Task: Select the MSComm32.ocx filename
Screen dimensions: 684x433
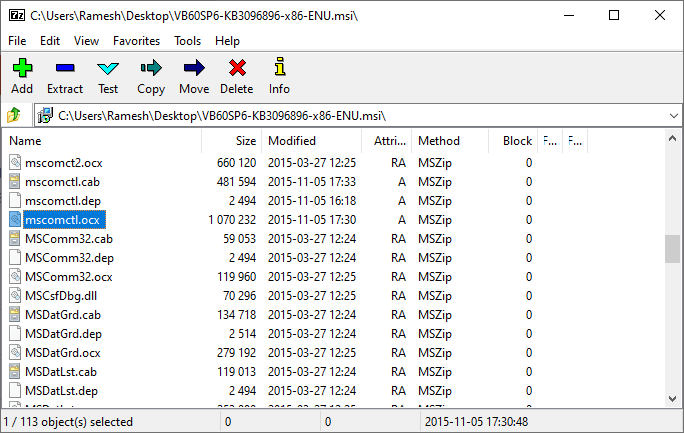Action: [69, 277]
